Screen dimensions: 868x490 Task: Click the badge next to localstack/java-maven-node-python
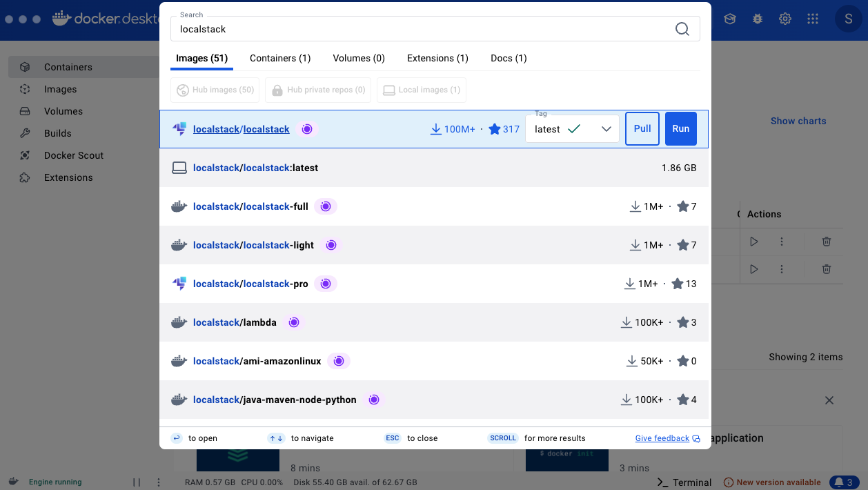coord(374,400)
